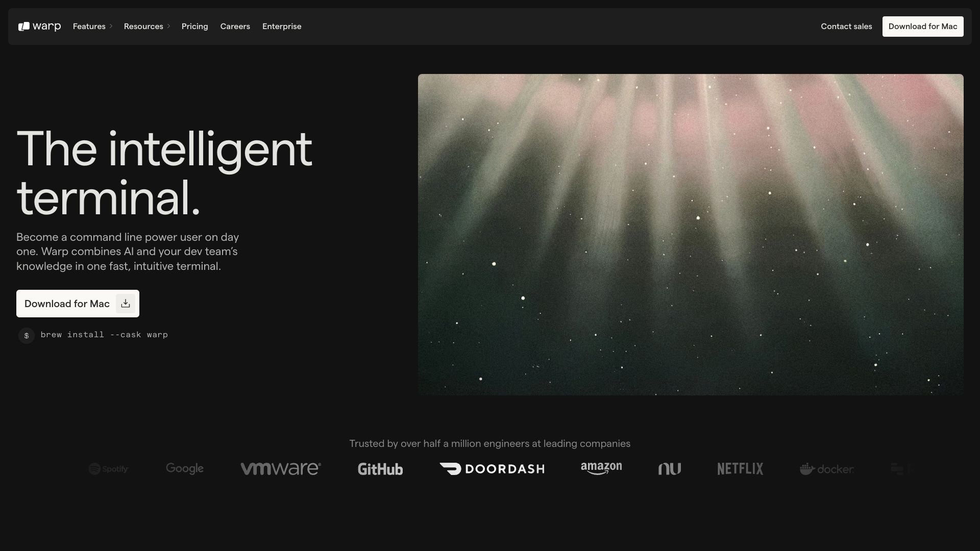The width and height of the screenshot is (980, 551).
Task: Click the Amazon logo
Action: [x=601, y=468]
